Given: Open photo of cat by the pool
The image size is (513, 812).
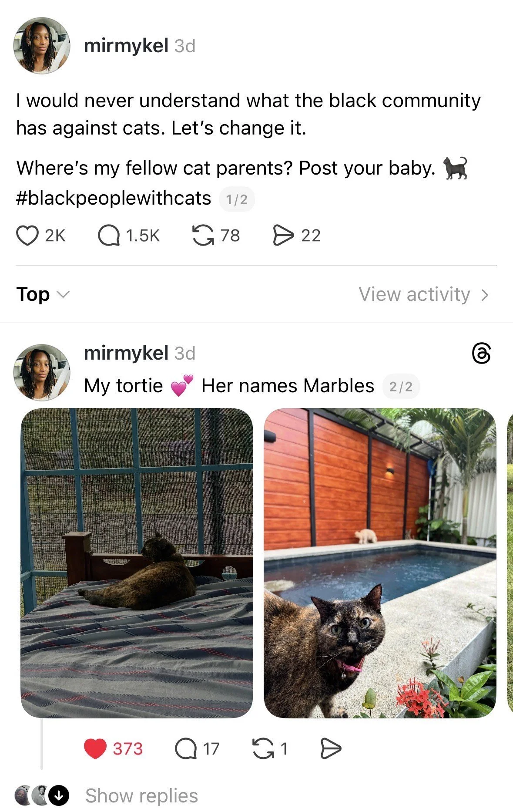Looking at the screenshot, I should pyautogui.click(x=380, y=563).
